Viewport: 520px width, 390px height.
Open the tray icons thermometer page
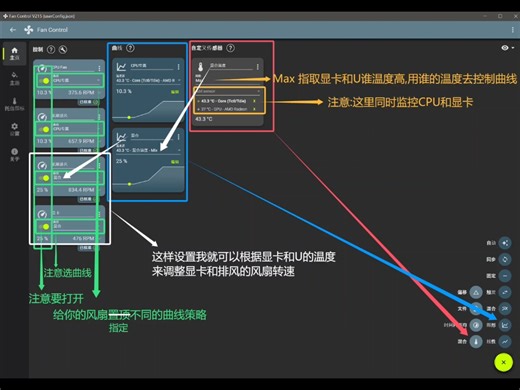point(14,104)
